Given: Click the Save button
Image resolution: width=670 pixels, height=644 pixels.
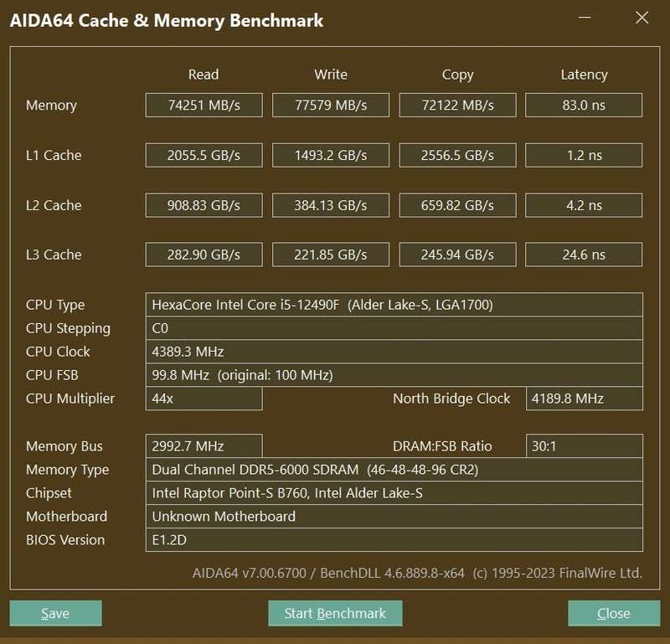Looking at the screenshot, I should click(55, 613).
